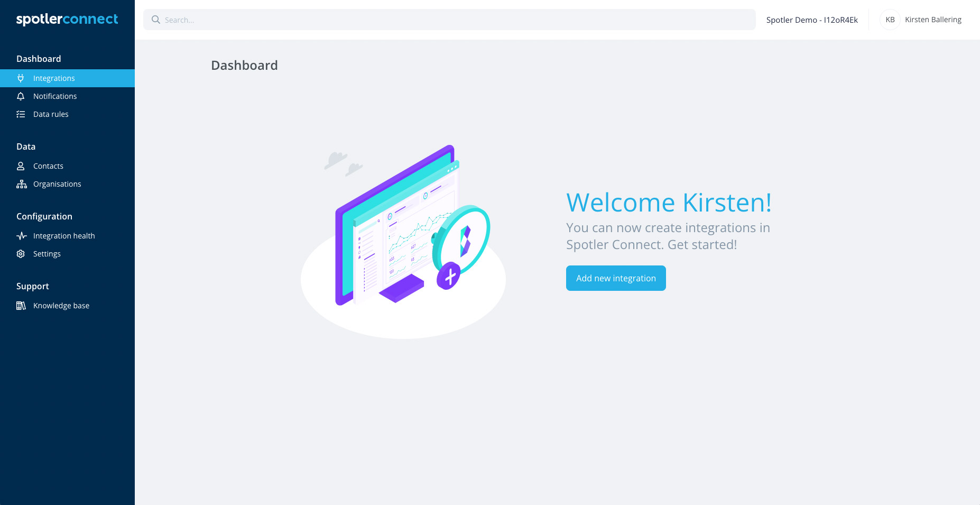Open the Settings page

tap(67, 254)
